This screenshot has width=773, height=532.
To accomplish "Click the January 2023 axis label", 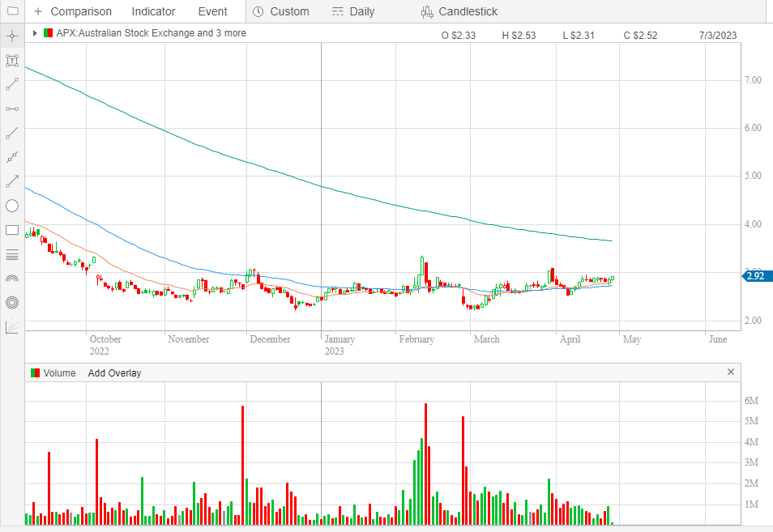I will click(340, 345).
